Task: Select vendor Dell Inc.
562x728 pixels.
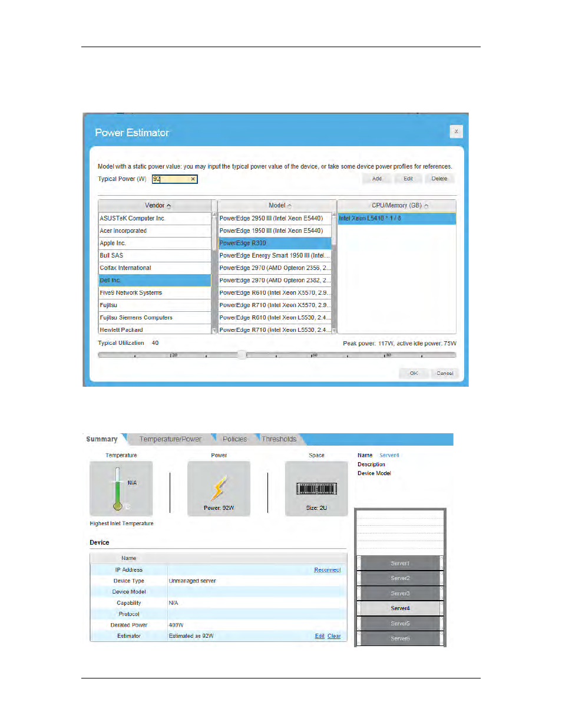Action: point(154,281)
